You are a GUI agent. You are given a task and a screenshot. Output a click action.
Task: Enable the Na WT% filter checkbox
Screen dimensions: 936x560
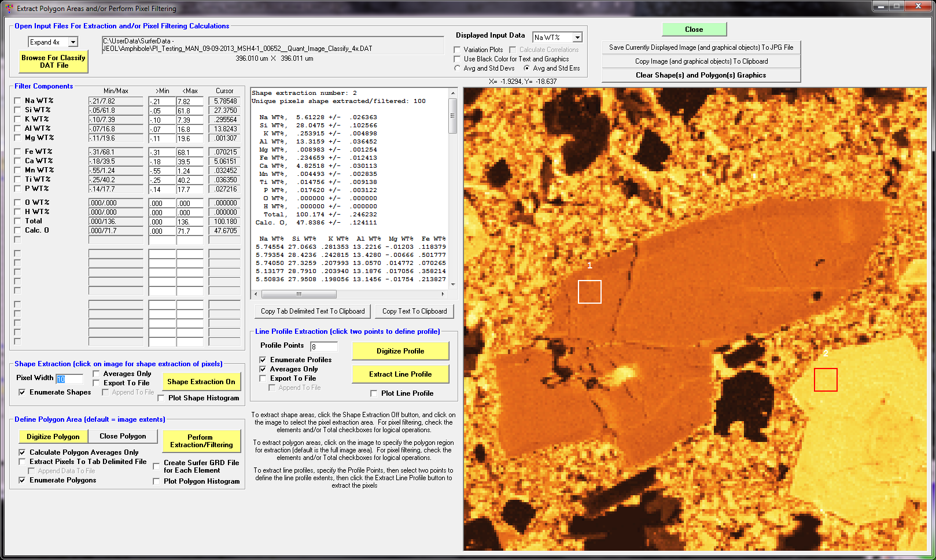tap(18, 101)
